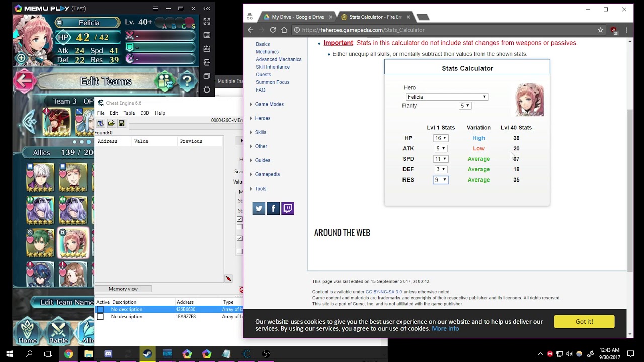This screenshot has height=362, width=644.
Task: Open the help question mark in the game
Action: [x=188, y=80]
